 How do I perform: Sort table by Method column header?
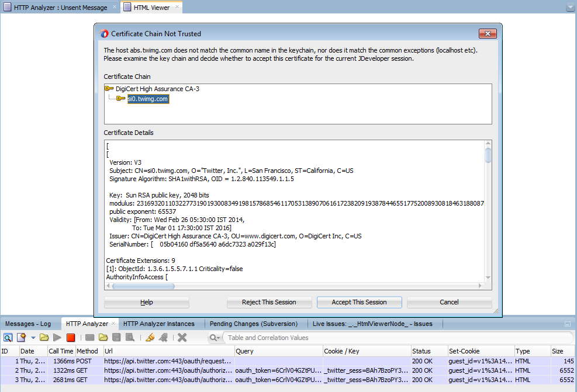(x=89, y=351)
